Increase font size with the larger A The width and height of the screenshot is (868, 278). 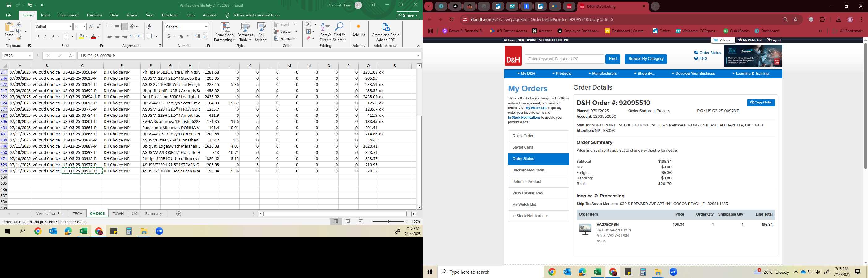pyautogui.click(x=91, y=27)
